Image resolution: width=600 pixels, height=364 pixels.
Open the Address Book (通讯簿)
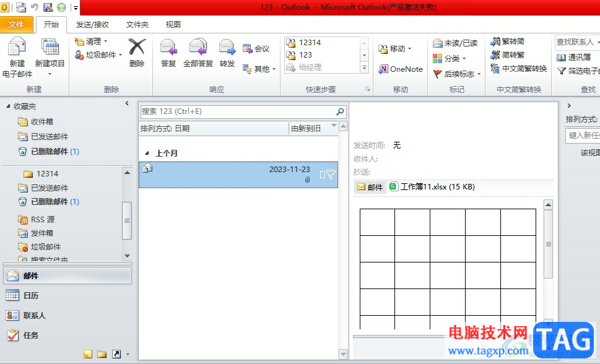coord(573,58)
